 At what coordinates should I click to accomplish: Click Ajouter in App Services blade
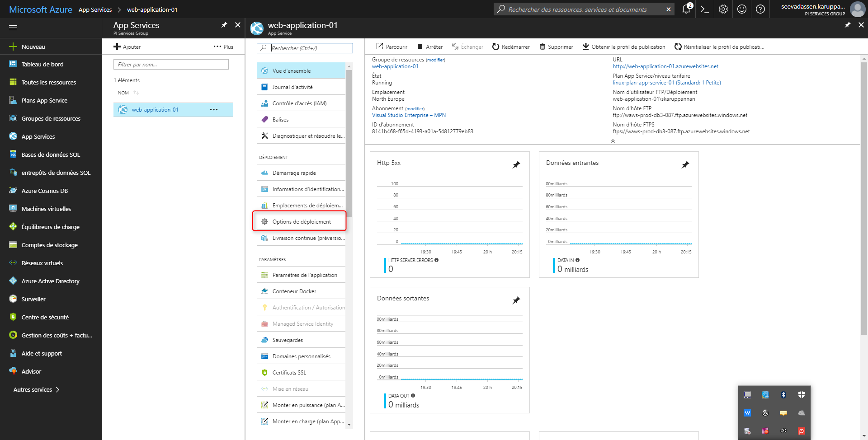pos(127,47)
